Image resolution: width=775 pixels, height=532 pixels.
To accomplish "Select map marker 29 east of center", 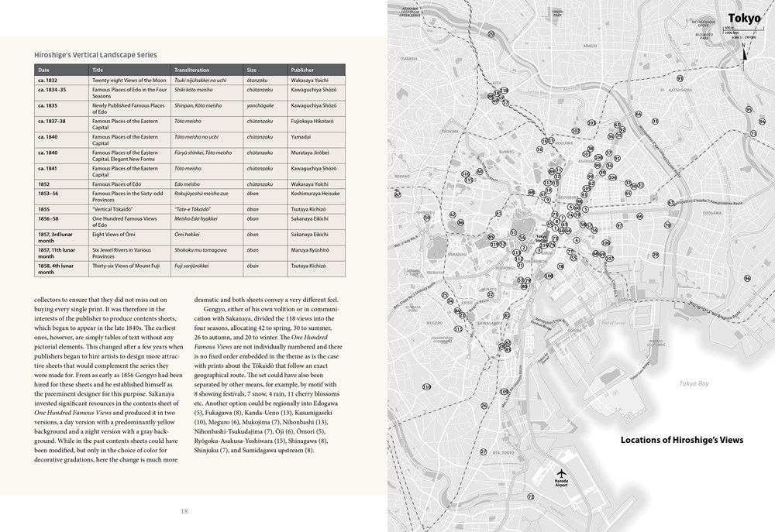I will [x=656, y=255].
